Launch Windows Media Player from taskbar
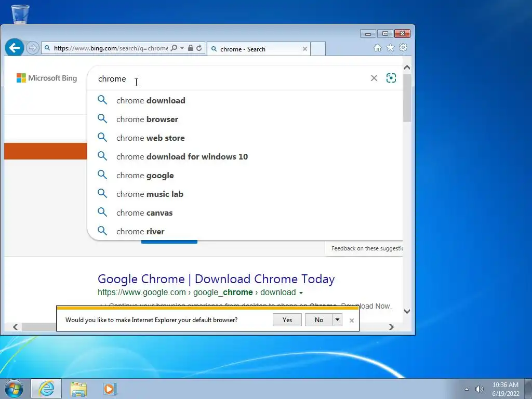The width and height of the screenshot is (532, 399). (x=109, y=389)
